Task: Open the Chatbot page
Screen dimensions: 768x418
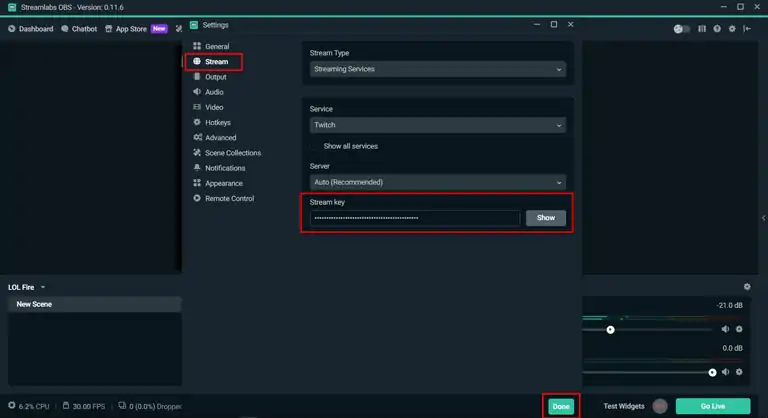Action: tap(79, 29)
